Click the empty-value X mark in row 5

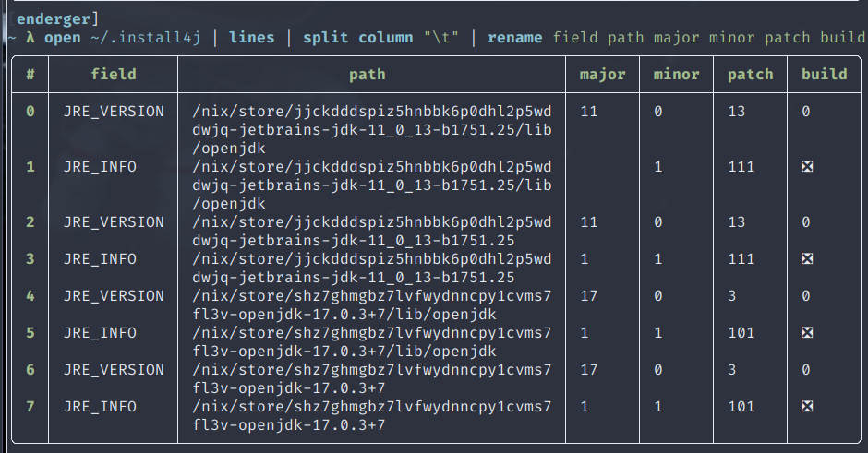(x=807, y=332)
